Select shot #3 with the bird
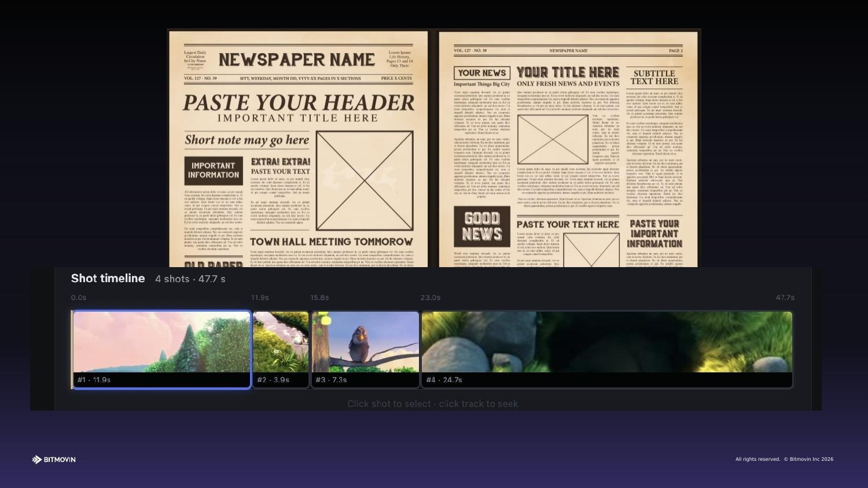 tap(365, 350)
